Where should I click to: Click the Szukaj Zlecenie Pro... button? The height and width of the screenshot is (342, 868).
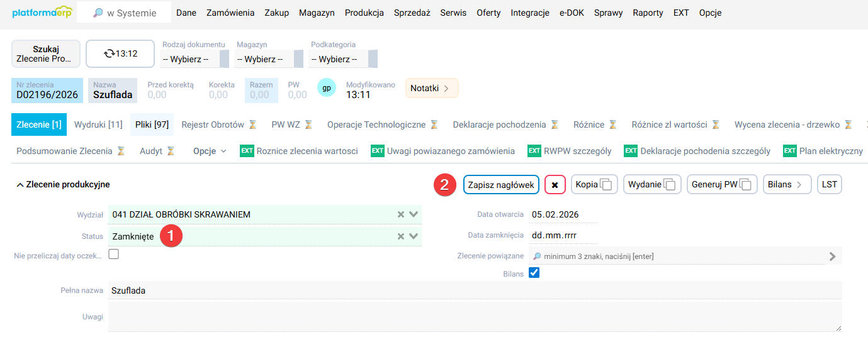pyautogui.click(x=46, y=54)
